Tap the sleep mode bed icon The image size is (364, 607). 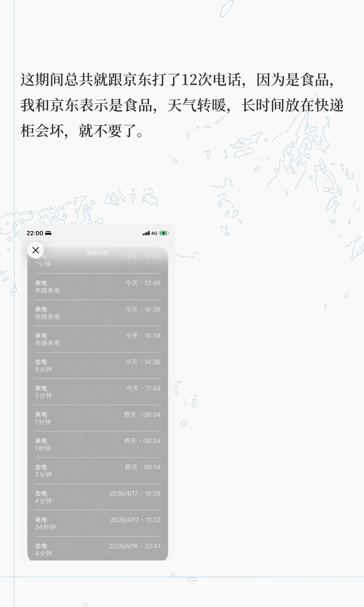[x=48, y=233]
